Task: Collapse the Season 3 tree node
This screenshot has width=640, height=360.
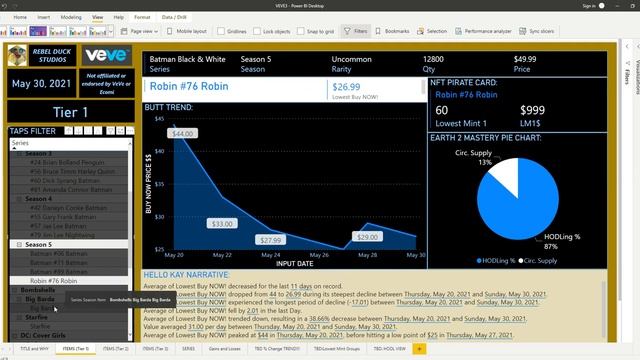Action: click(19, 154)
